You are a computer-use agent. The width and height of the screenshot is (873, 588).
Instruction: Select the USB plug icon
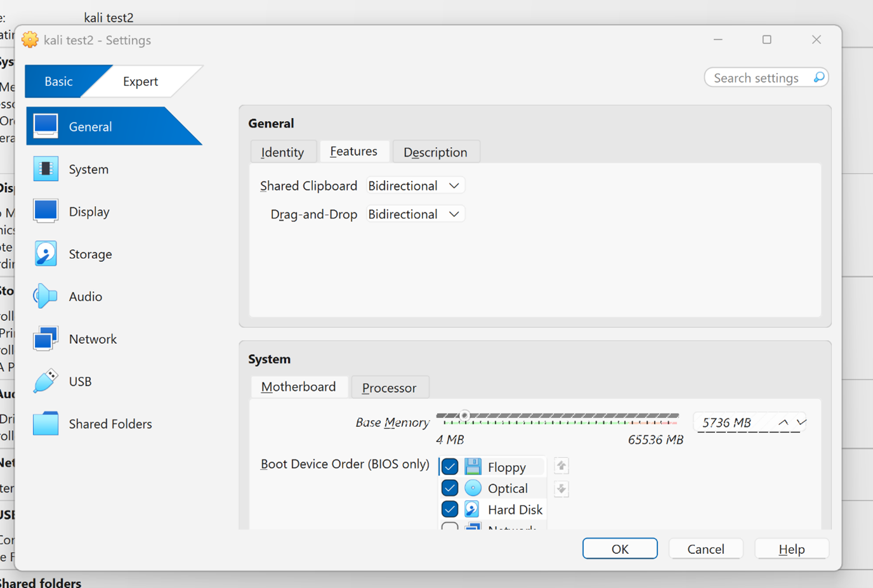click(46, 381)
